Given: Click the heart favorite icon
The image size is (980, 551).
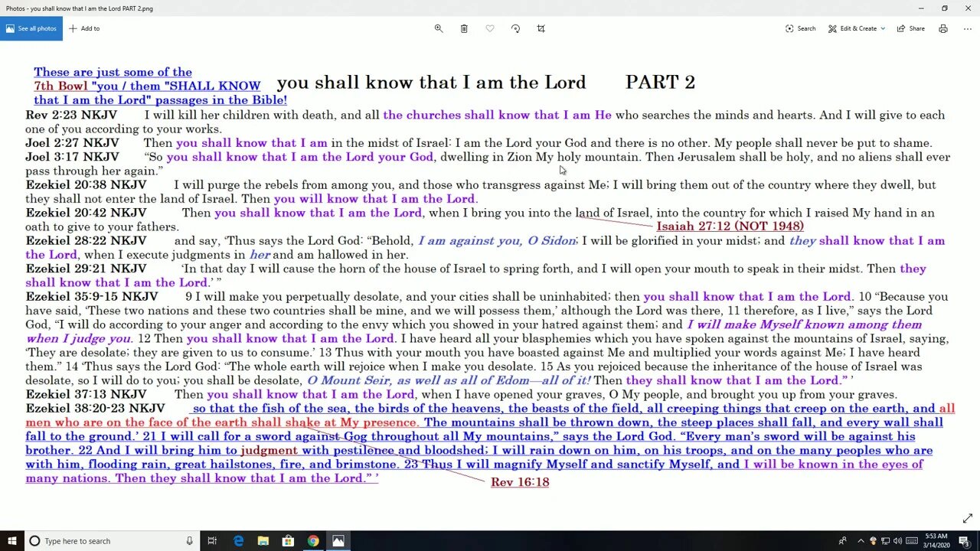Looking at the screenshot, I should (490, 28).
